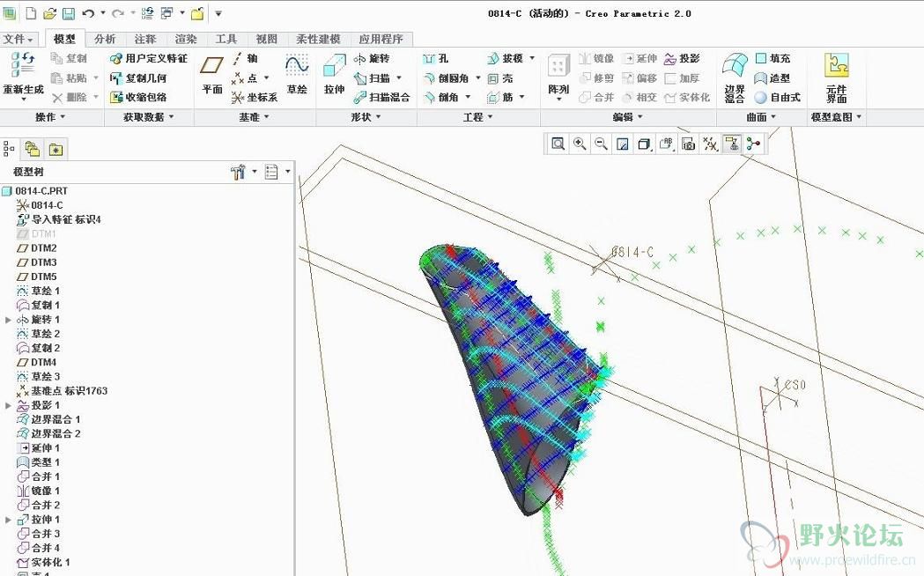Image resolution: width=924 pixels, height=576 pixels.
Task: Switch to the 工具 ribbon tab
Action: 225,39
